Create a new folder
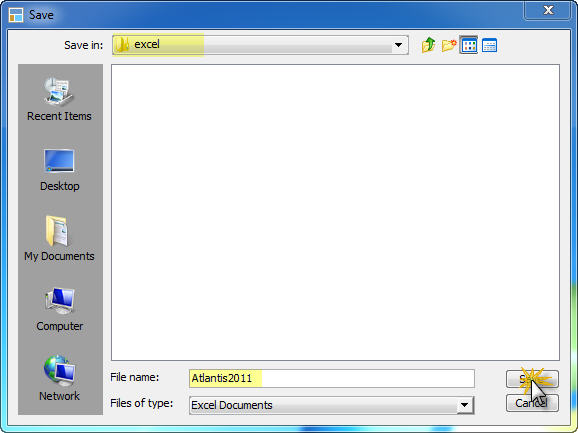578x433 pixels. 449,45
